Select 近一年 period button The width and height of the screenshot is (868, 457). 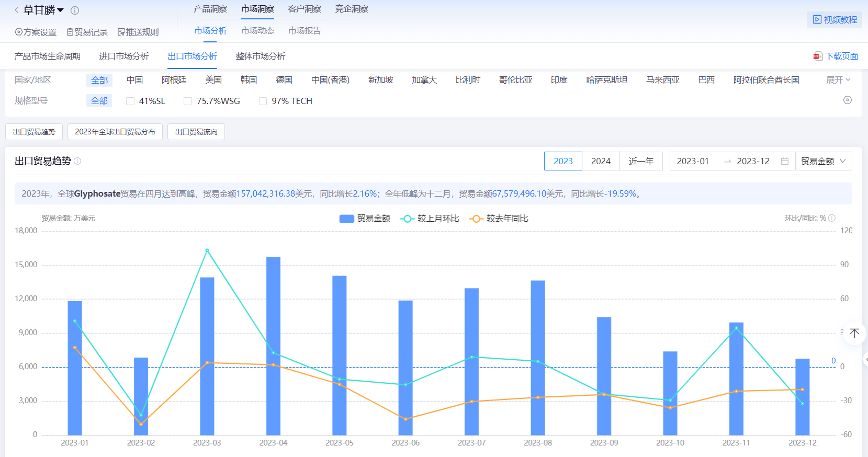(641, 161)
